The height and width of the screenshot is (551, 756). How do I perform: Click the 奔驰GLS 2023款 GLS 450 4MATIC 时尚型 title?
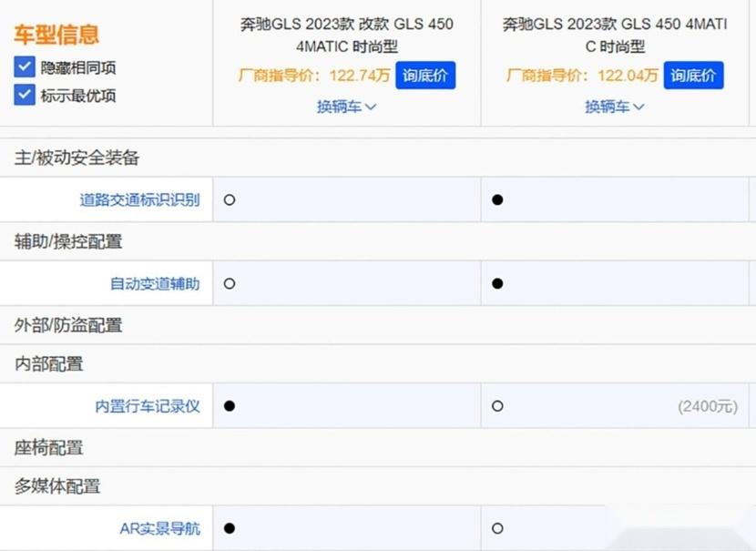tap(615, 35)
